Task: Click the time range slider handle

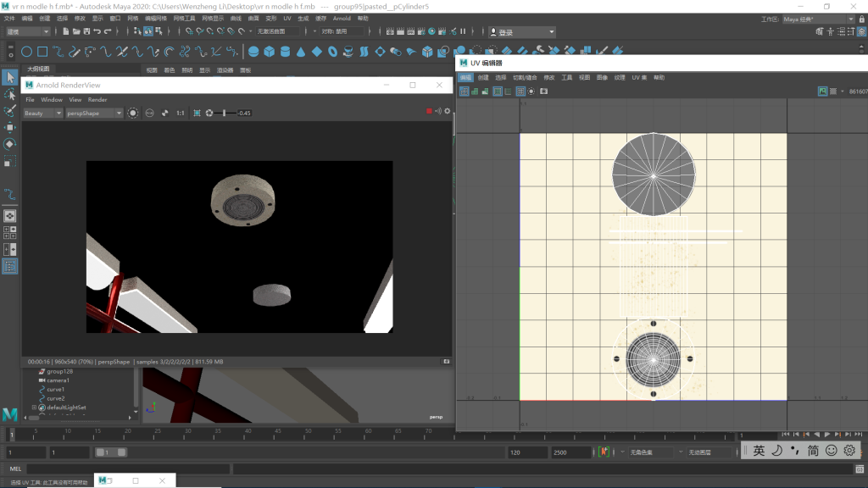Action: coord(111,452)
